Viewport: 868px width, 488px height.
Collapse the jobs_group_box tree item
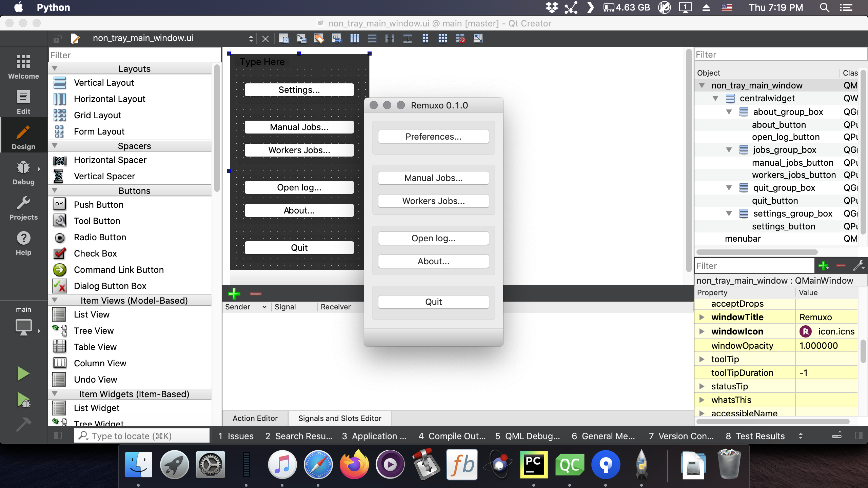729,150
